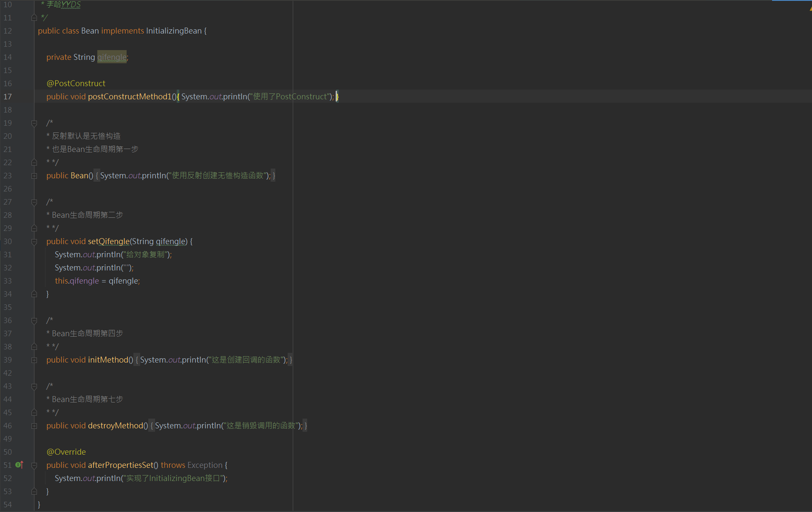Image resolution: width=812 pixels, height=512 pixels.
Task: Click the @Override annotation
Action: coord(66,452)
